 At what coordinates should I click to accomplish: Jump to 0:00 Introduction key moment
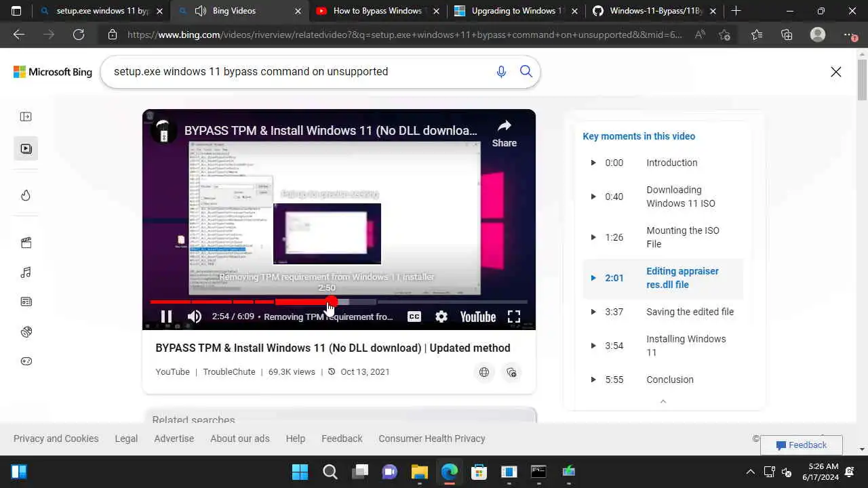663,163
